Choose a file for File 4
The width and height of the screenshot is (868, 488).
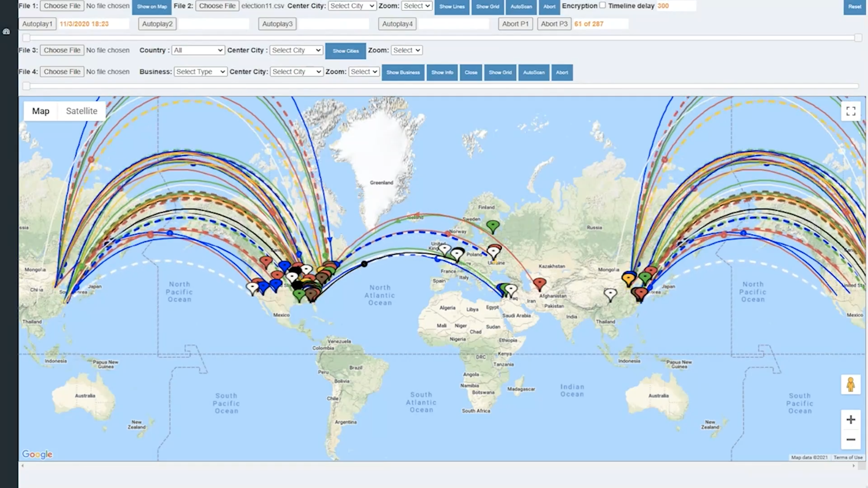[x=62, y=72]
